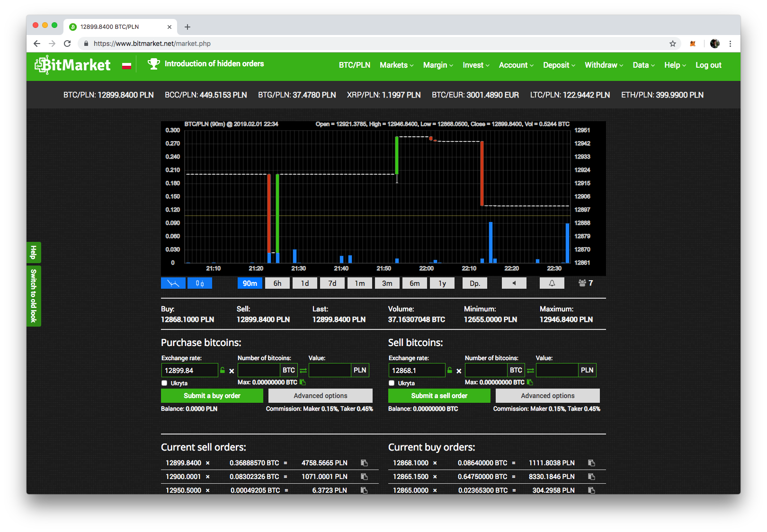Open the browser profile avatar
Image resolution: width=767 pixels, height=532 pixels.
click(715, 44)
